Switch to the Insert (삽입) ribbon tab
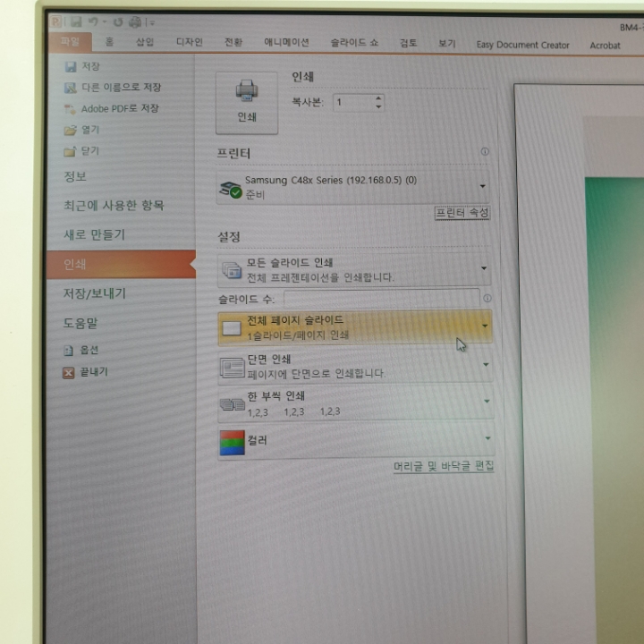This screenshot has height=644, width=644. [145, 42]
